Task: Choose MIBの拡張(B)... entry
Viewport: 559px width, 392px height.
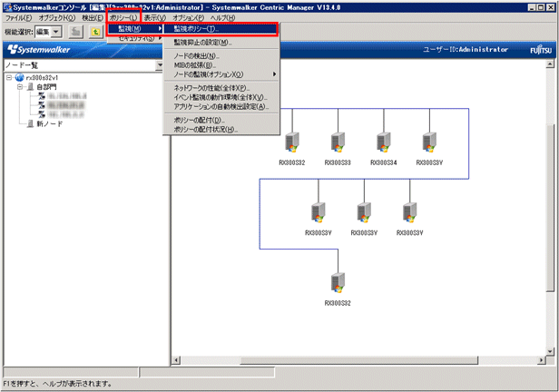Action: [x=221, y=65]
